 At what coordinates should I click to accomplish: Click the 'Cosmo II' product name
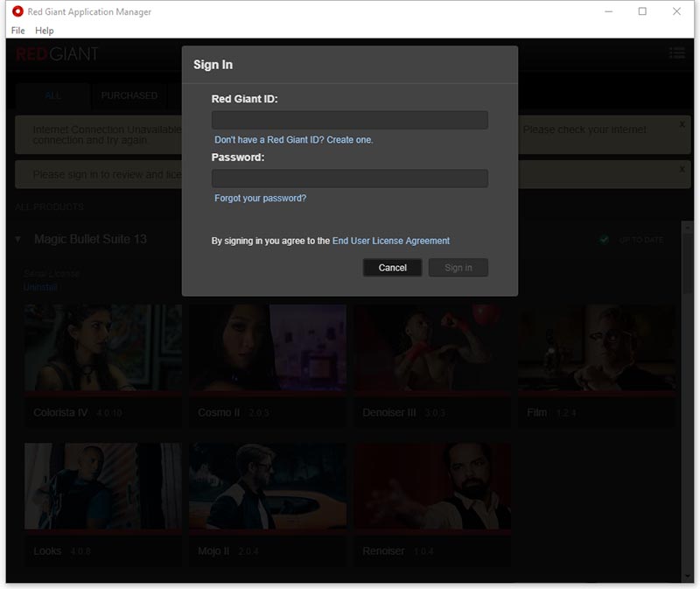219,412
